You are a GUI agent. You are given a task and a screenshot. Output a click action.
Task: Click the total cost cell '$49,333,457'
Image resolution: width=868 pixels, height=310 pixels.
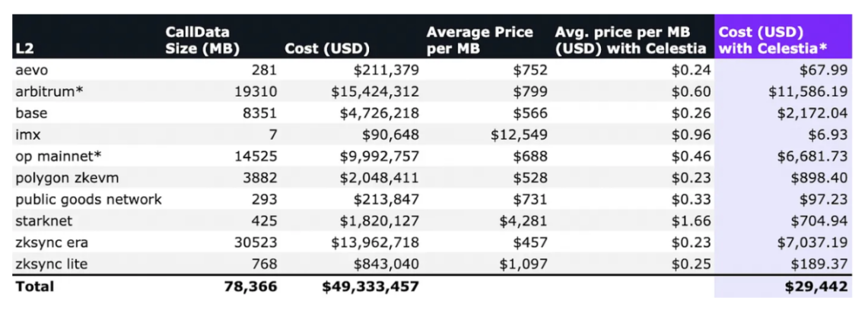(370, 286)
